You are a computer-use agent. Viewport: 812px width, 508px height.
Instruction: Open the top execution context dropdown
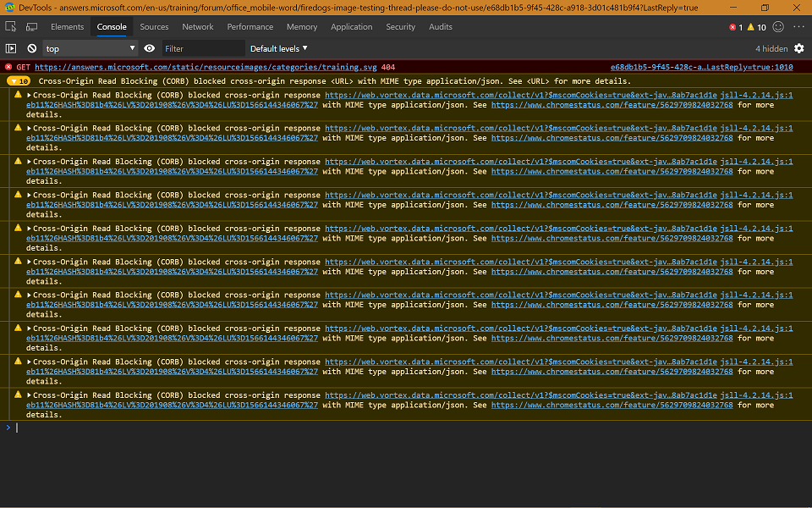pyautogui.click(x=91, y=48)
